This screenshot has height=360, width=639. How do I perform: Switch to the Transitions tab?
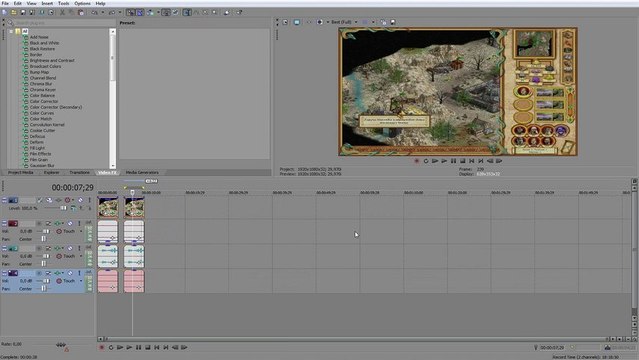pyautogui.click(x=79, y=172)
